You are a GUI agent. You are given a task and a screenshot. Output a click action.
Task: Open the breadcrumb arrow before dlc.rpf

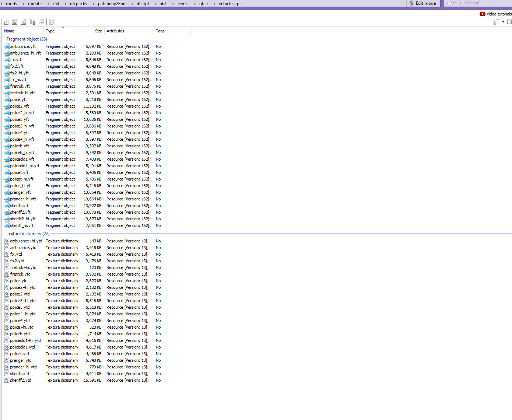click(132, 4)
